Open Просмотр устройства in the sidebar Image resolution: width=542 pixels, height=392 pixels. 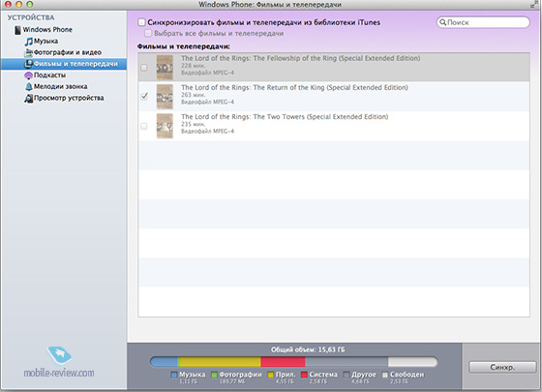(69, 98)
